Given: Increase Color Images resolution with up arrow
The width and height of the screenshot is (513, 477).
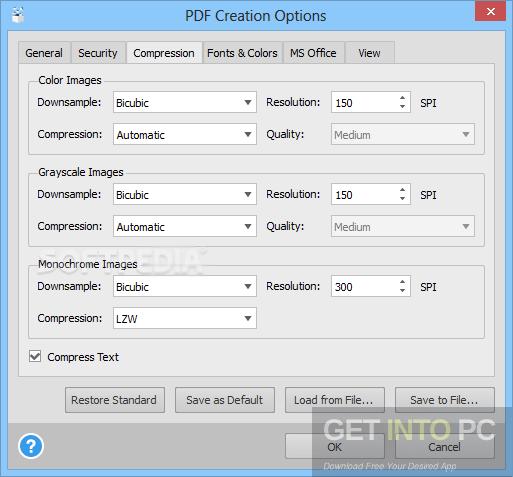Looking at the screenshot, I should pyautogui.click(x=402, y=98).
